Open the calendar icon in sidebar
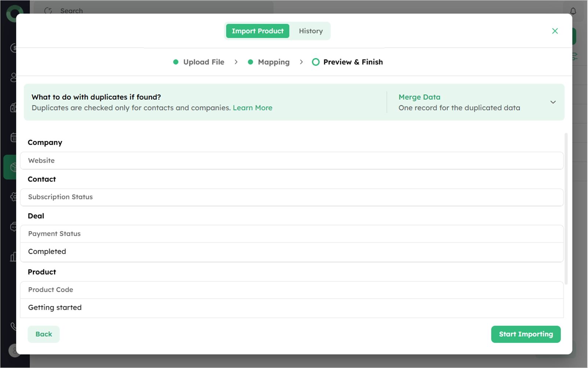This screenshot has width=588, height=368. (13, 137)
